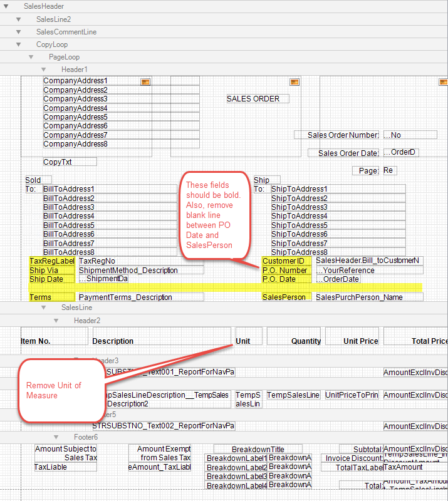Select the Ship Via label
The image size is (448, 501).
pyautogui.click(x=52, y=271)
